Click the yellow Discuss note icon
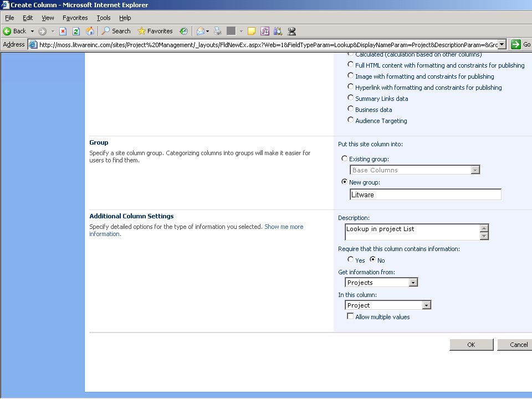This screenshot has width=532, height=399. (x=252, y=32)
